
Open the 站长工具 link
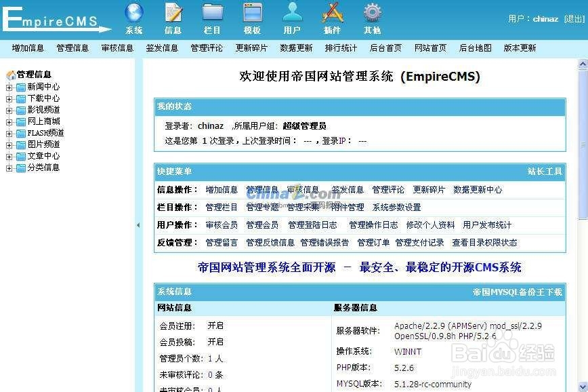pyautogui.click(x=545, y=172)
